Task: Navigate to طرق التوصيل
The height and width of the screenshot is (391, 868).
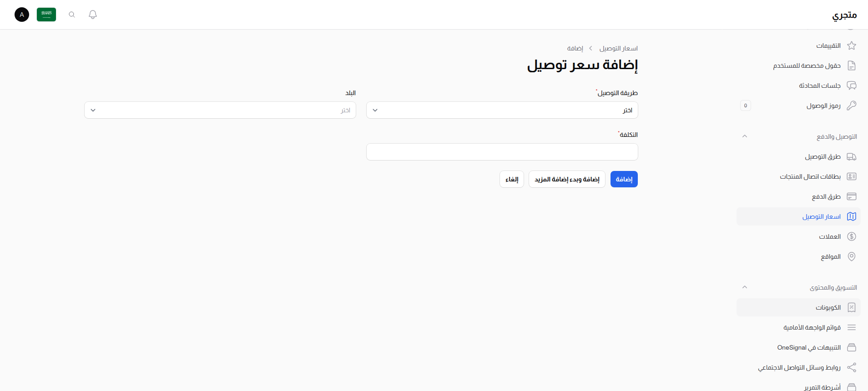Action: [x=798, y=156]
